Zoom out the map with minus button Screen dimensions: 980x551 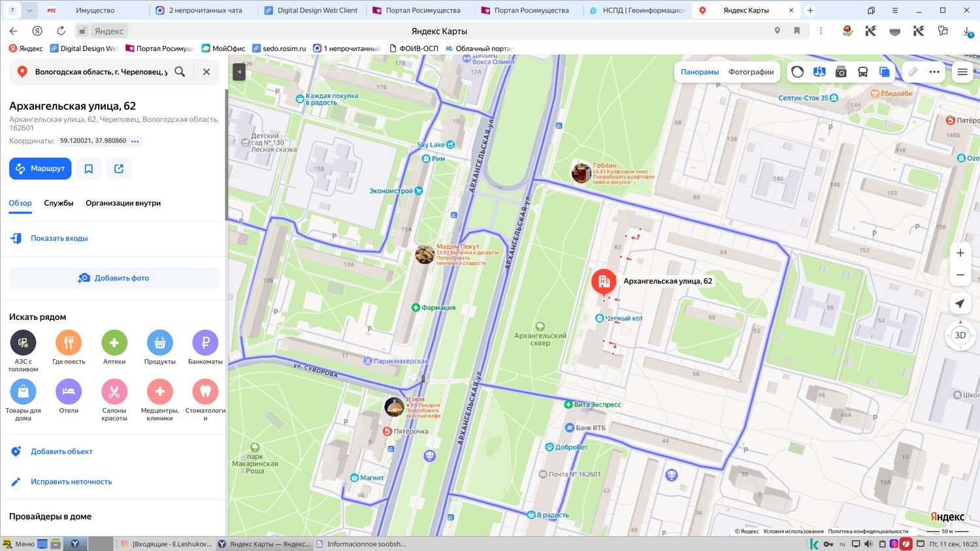(960, 275)
